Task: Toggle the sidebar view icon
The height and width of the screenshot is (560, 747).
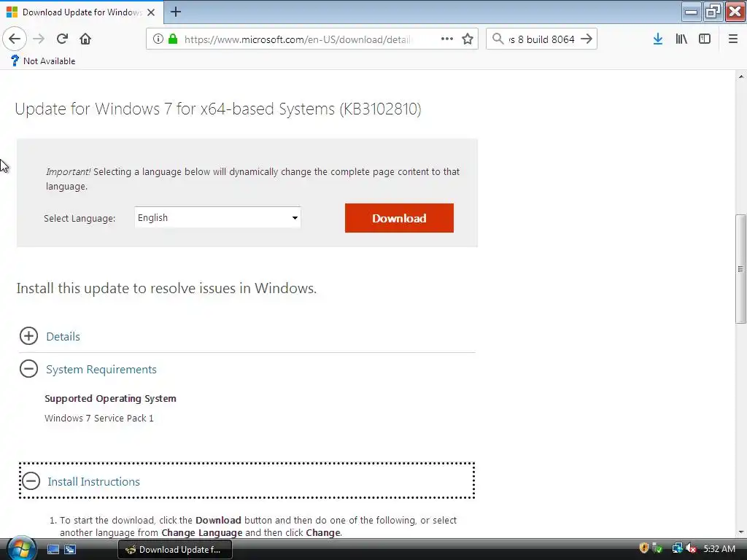Action: tap(705, 39)
